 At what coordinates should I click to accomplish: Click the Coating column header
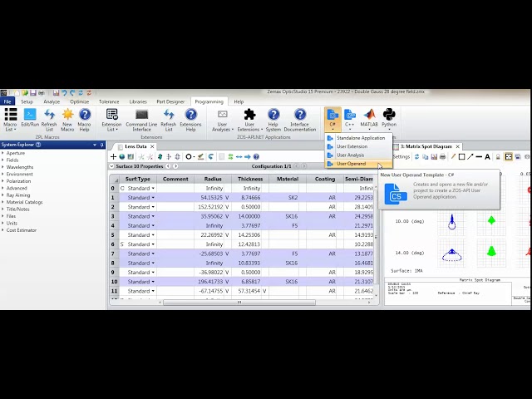pyautogui.click(x=325, y=179)
